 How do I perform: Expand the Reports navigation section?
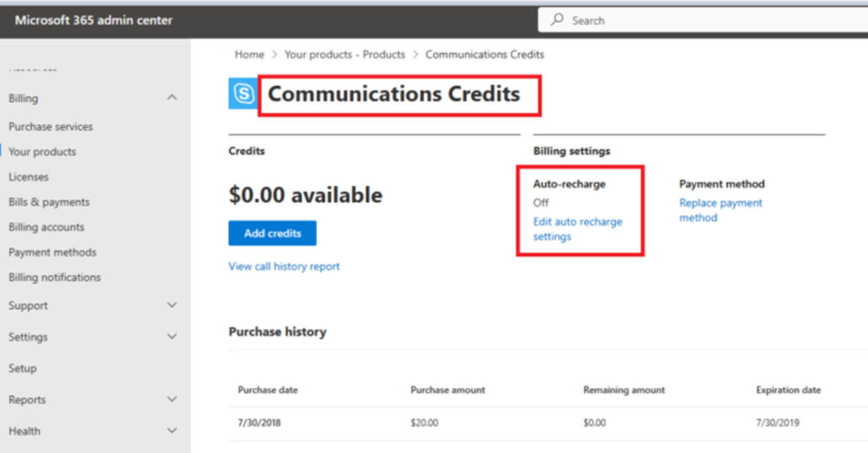(x=172, y=400)
